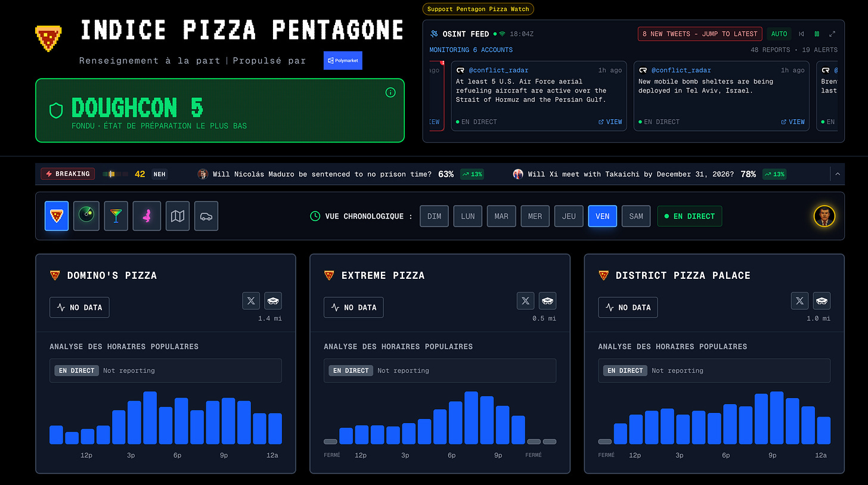Select the pizza slice view icon
The width and height of the screenshot is (868, 485).
[57, 216]
